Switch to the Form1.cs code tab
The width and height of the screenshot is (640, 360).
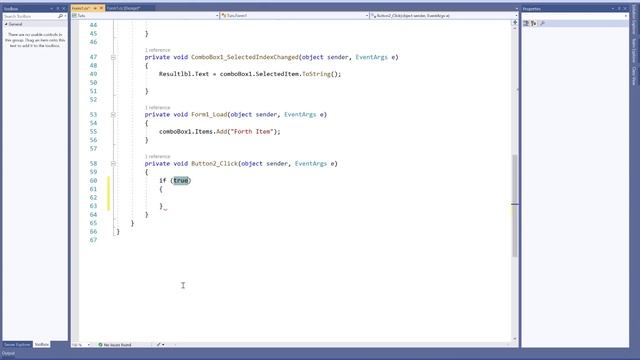pos(81,8)
